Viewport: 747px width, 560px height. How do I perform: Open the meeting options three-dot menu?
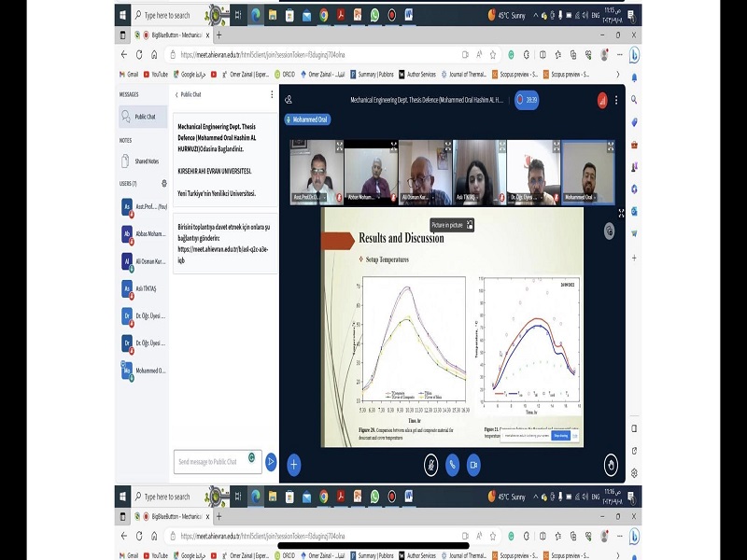point(615,99)
